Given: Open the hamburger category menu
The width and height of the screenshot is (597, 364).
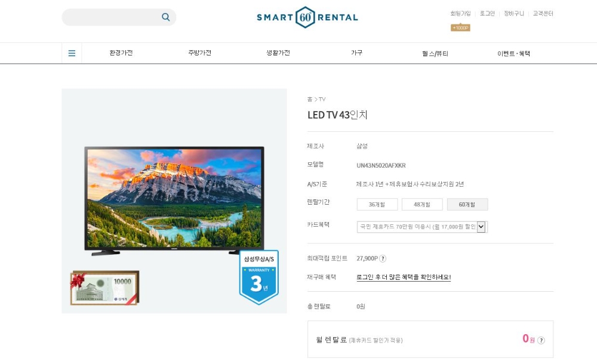Looking at the screenshot, I should [x=72, y=53].
